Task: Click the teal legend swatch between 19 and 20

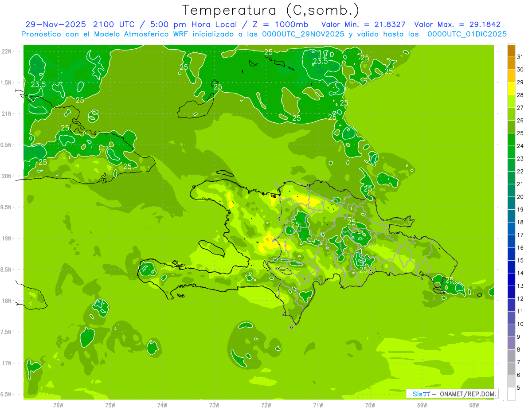Action: [511, 204]
